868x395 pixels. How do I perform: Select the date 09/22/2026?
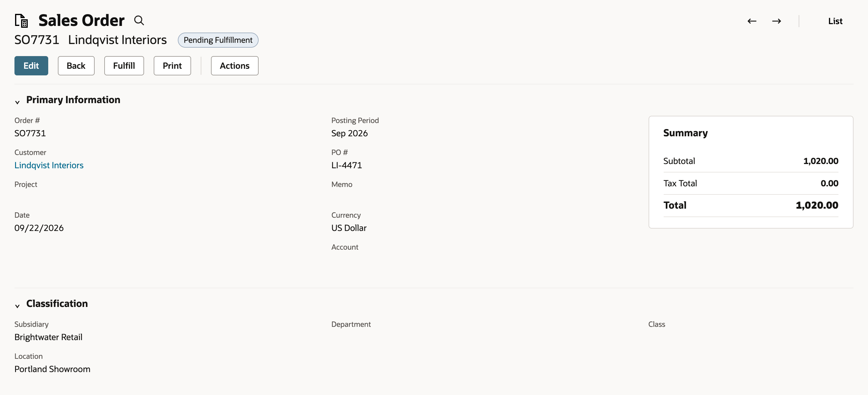(x=39, y=228)
